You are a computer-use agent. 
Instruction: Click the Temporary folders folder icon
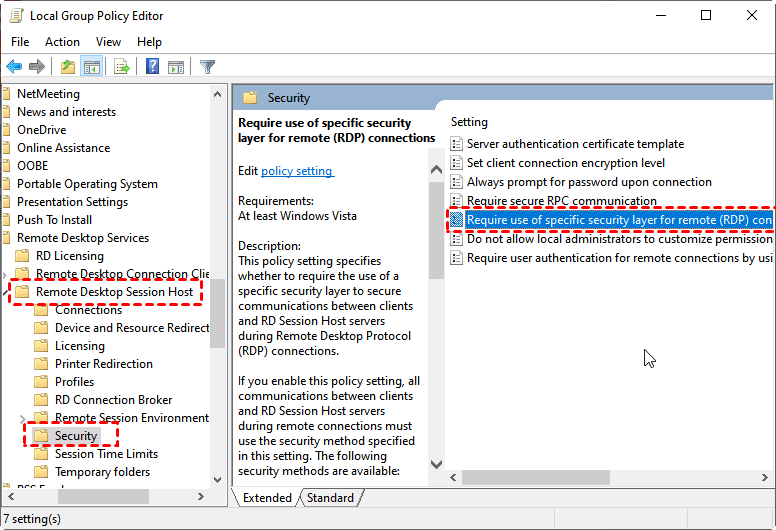click(41, 472)
